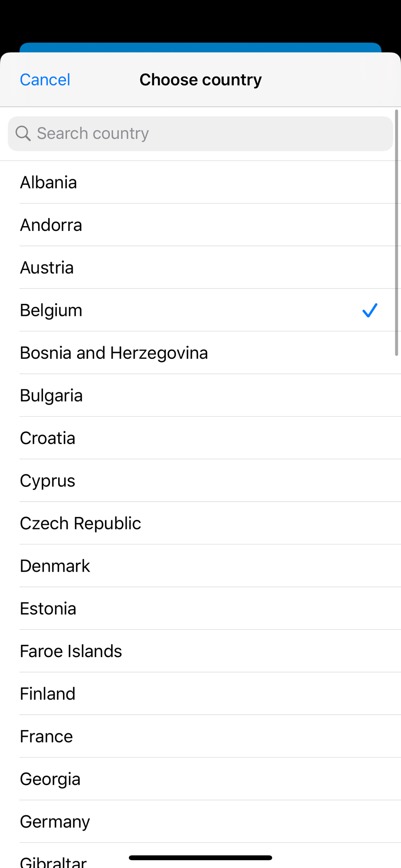Focus the Search country field
This screenshot has width=401, height=868.
(208, 133)
